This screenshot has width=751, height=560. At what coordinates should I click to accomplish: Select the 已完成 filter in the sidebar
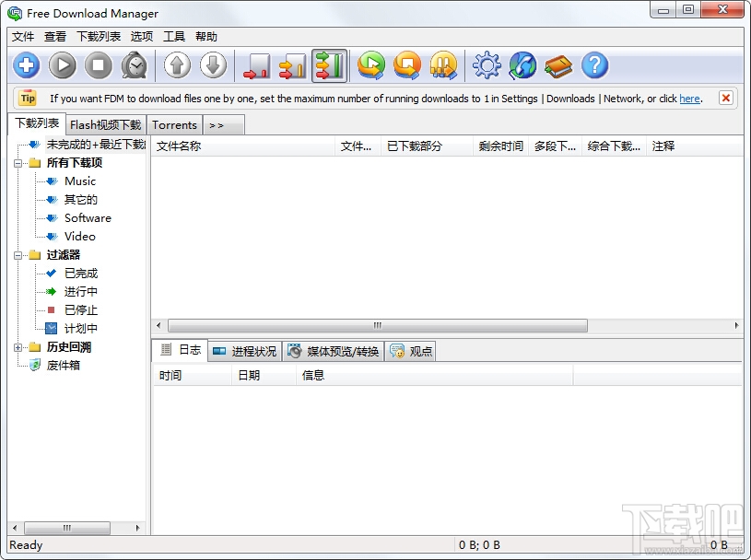point(79,273)
